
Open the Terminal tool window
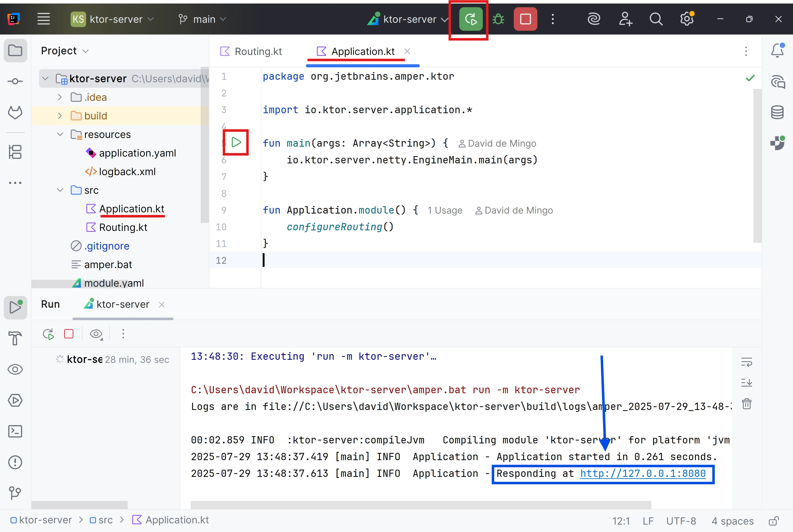(15, 431)
